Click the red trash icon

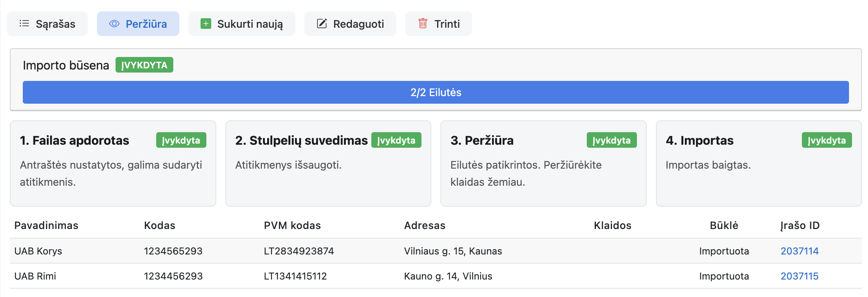423,24
